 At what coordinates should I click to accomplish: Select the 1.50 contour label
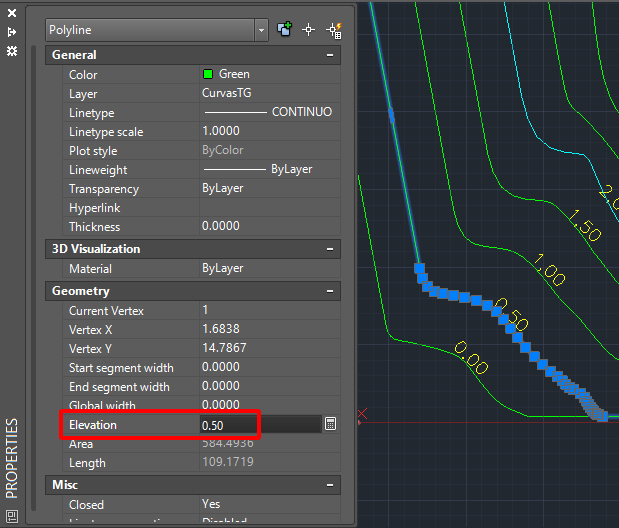[585, 225]
